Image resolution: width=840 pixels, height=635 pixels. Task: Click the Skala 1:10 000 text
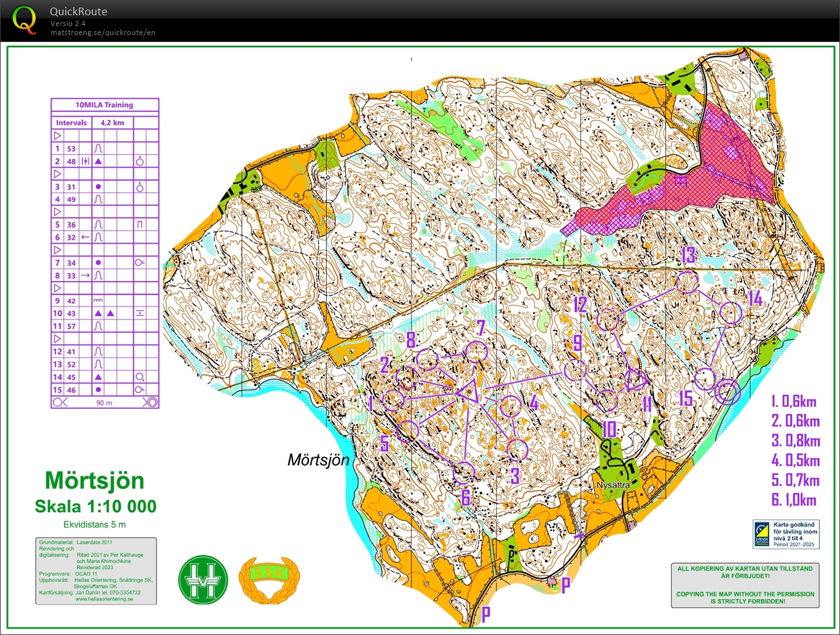[95, 506]
